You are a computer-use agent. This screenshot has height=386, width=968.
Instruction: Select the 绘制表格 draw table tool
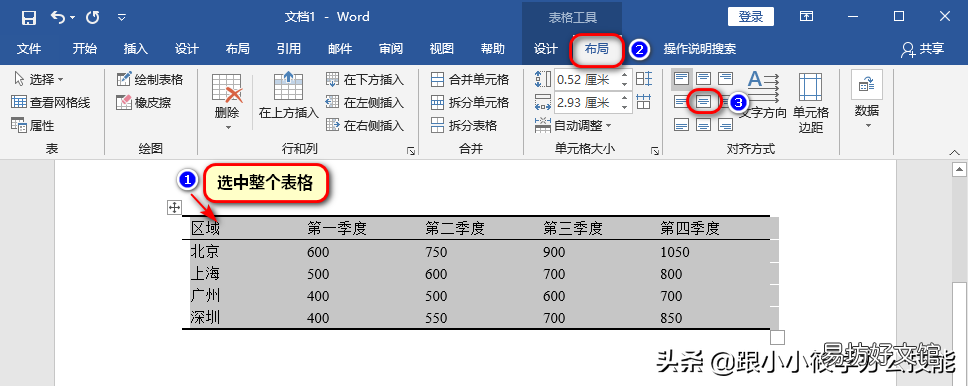point(150,79)
